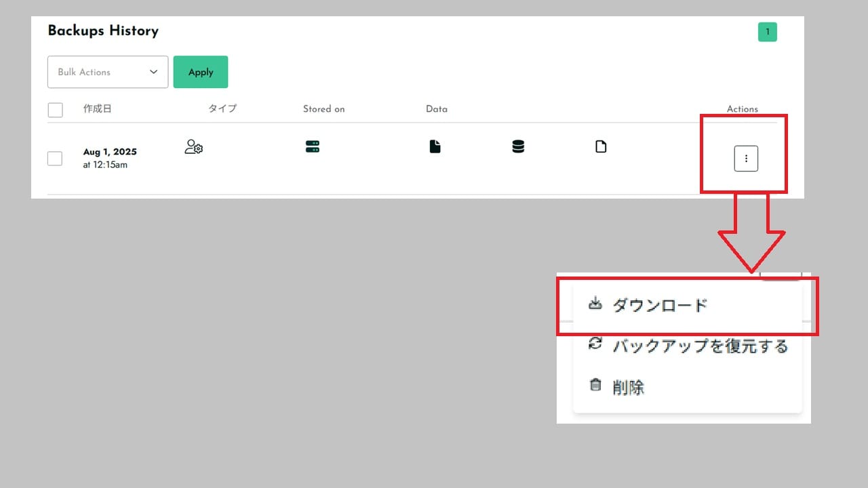Click the solid file icon under Data
Screen dimensions: 868x488
(435, 146)
